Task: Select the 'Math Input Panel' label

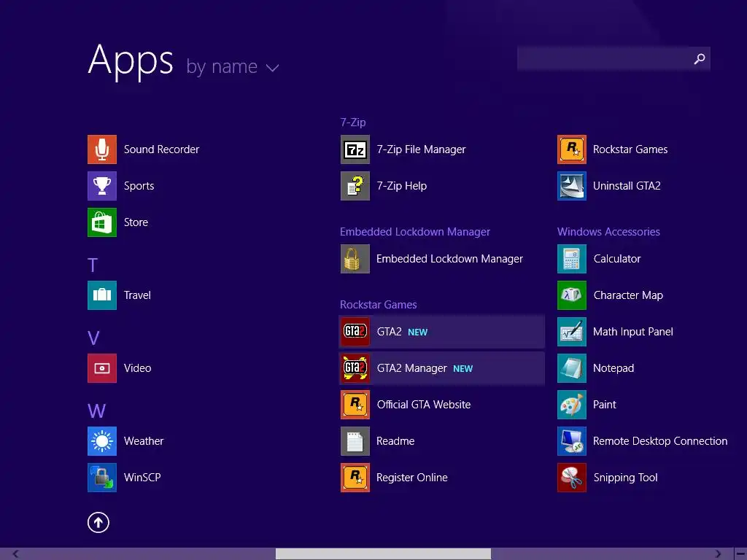Action: 633,332
